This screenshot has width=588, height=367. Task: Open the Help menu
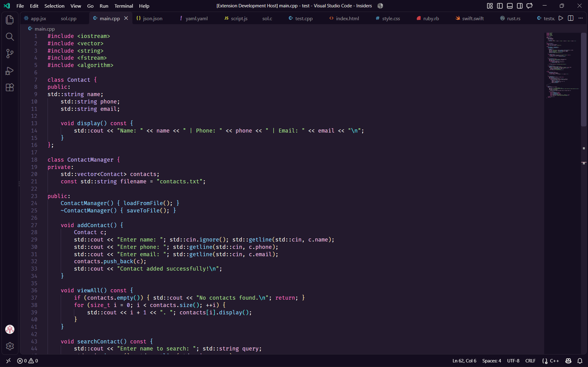click(x=144, y=6)
